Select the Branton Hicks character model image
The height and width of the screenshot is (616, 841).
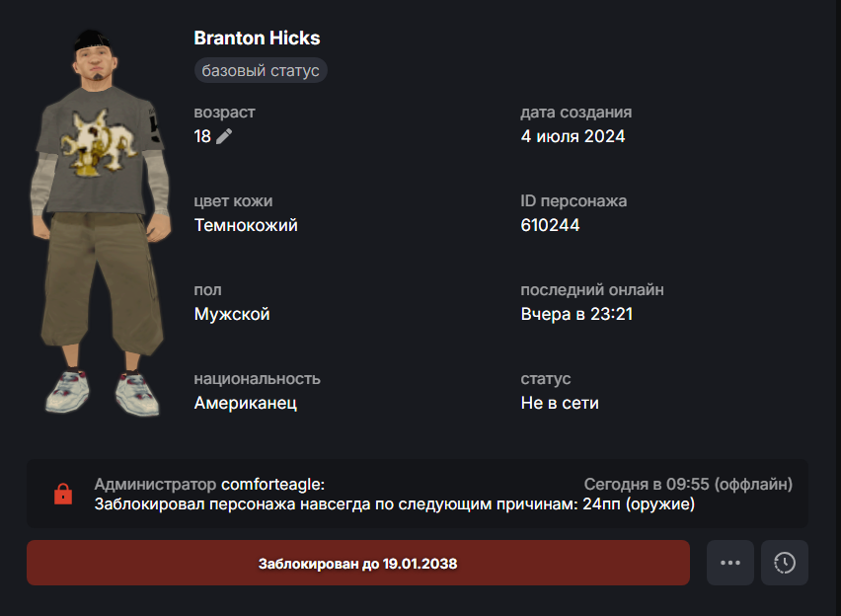(x=101, y=223)
